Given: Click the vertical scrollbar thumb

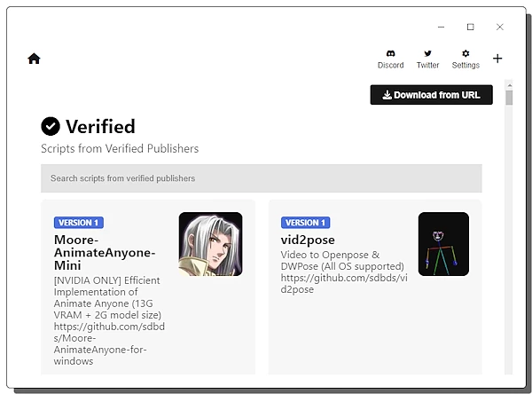Looking at the screenshot, I should (509, 98).
